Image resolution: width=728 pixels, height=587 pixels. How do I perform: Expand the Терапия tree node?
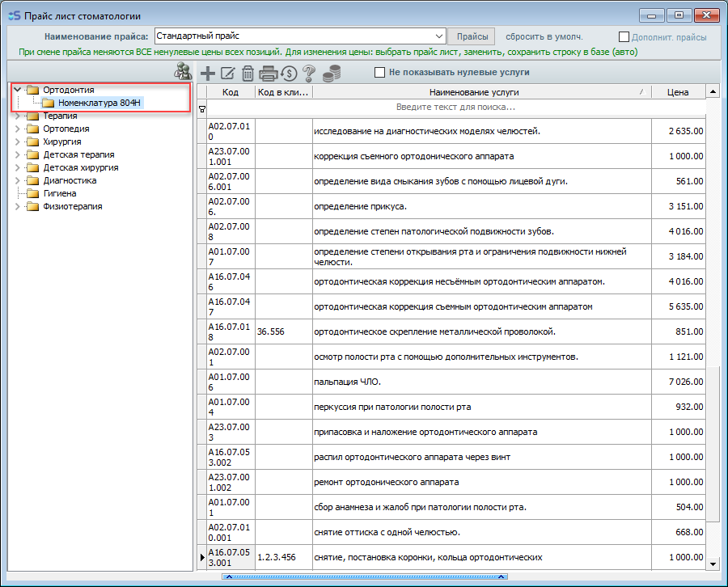tap(18, 116)
